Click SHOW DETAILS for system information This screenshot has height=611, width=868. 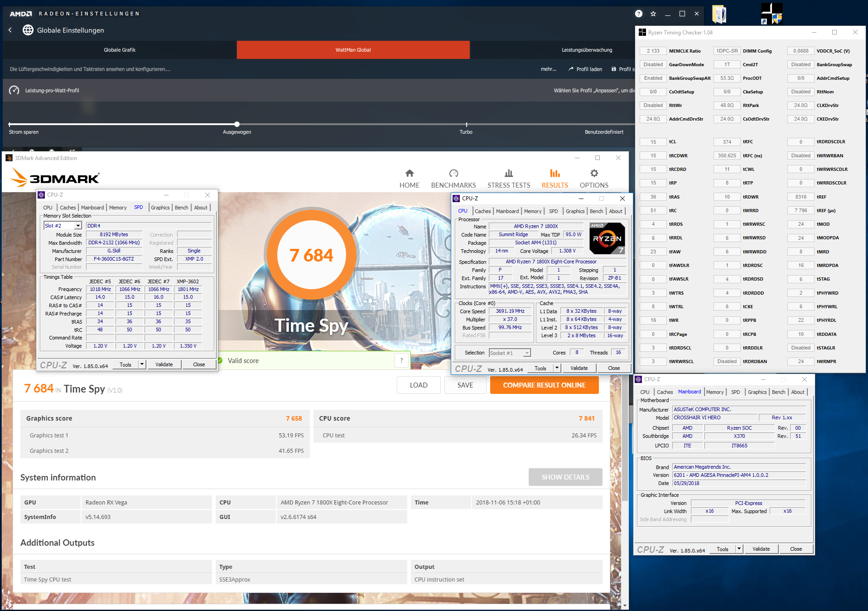565,477
